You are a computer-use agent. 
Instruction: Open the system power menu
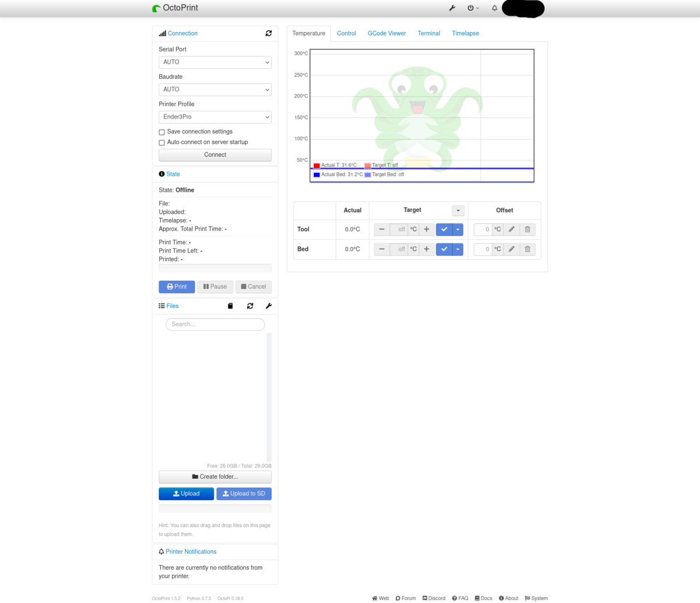pos(473,8)
